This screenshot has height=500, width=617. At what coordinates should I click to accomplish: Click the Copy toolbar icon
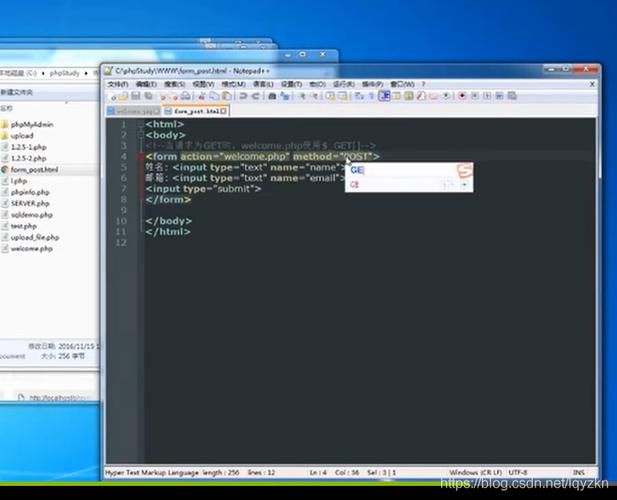point(214,96)
